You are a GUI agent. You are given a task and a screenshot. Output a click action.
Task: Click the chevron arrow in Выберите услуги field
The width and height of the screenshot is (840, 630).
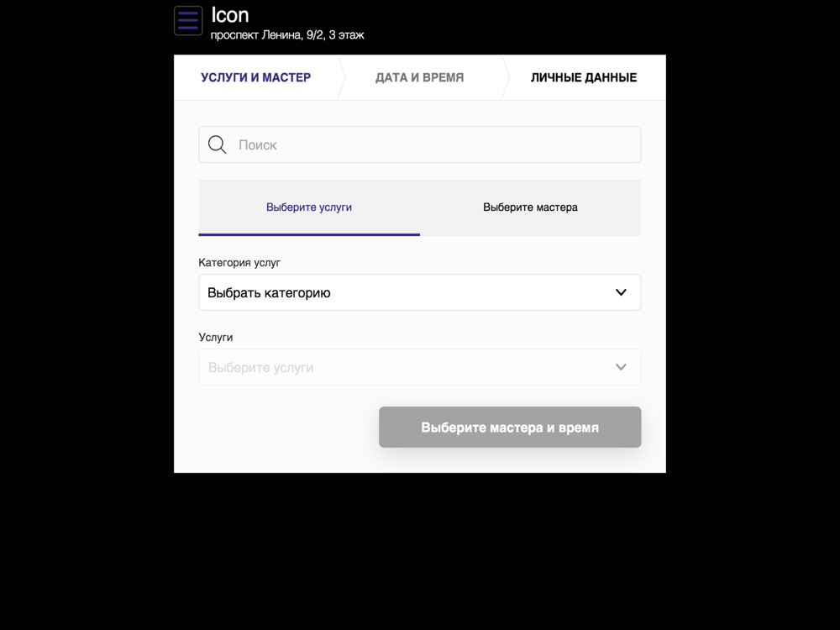click(621, 368)
